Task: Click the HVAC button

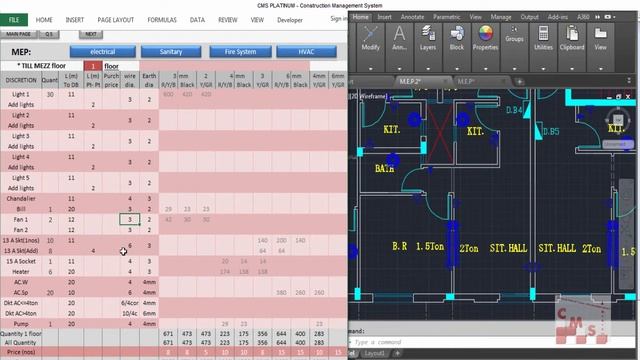Action: coord(306,52)
